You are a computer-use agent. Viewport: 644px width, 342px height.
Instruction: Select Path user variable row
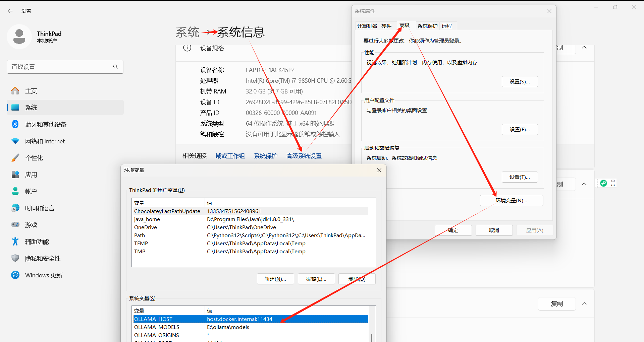251,235
